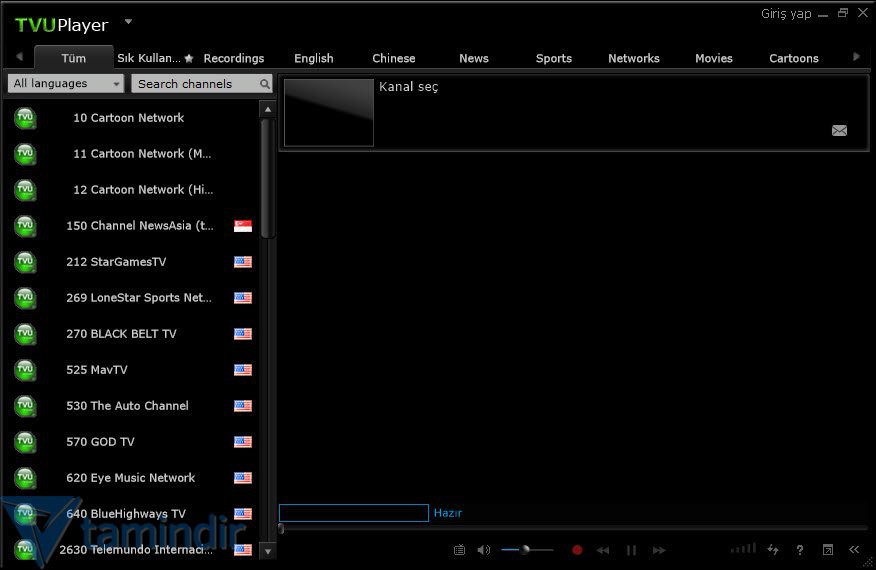Screen dimensions: 876x570
Task: Switch to the Recordings tab
Action: tap(234, 58)
